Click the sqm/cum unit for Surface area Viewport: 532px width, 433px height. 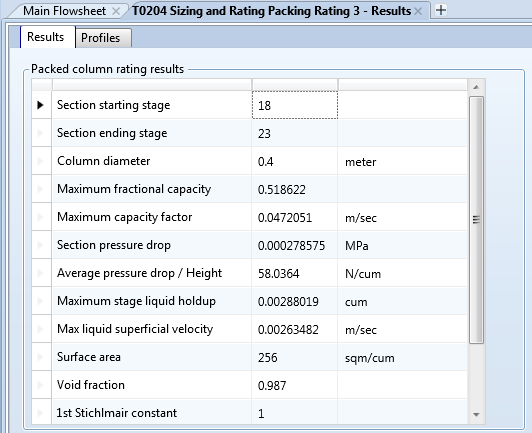pyautogui.click(x=369, y=358)
